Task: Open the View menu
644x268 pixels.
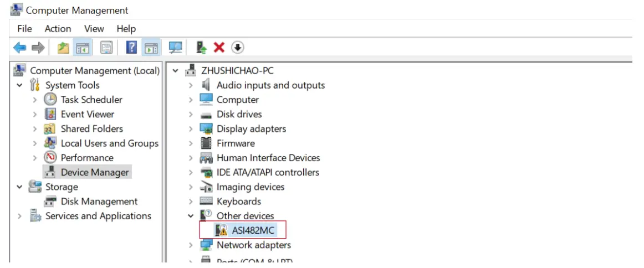Action: 94,29
